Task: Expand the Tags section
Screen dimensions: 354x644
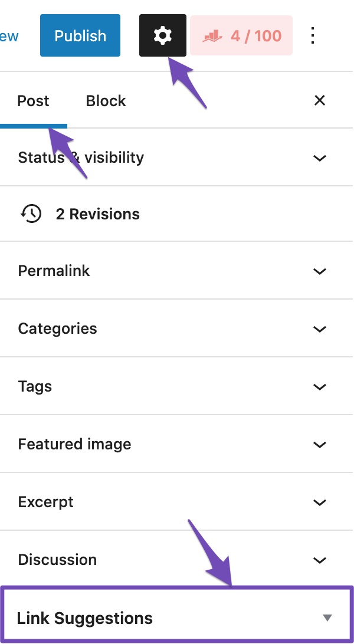Action: pos(177,386)
